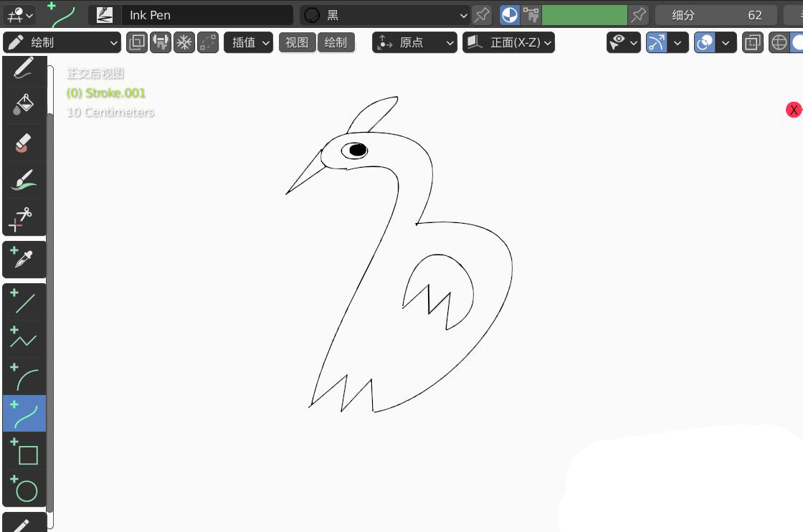Open the green brush color swatch
The width and height of the screenshot is (803, 532).
coord(584,15)
